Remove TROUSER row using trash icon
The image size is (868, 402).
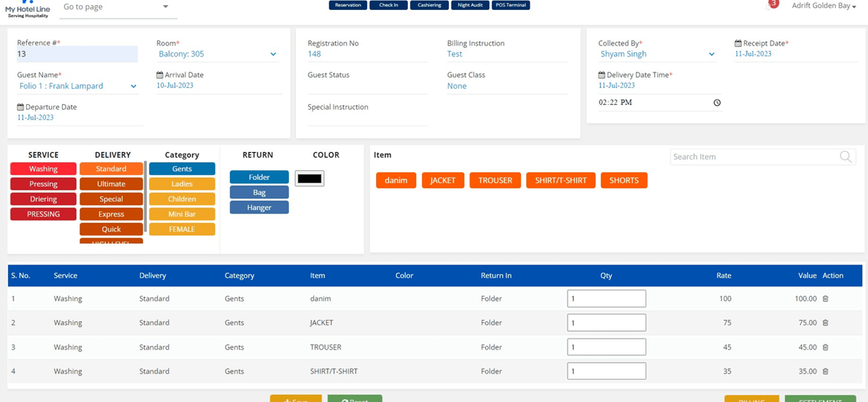825,347
